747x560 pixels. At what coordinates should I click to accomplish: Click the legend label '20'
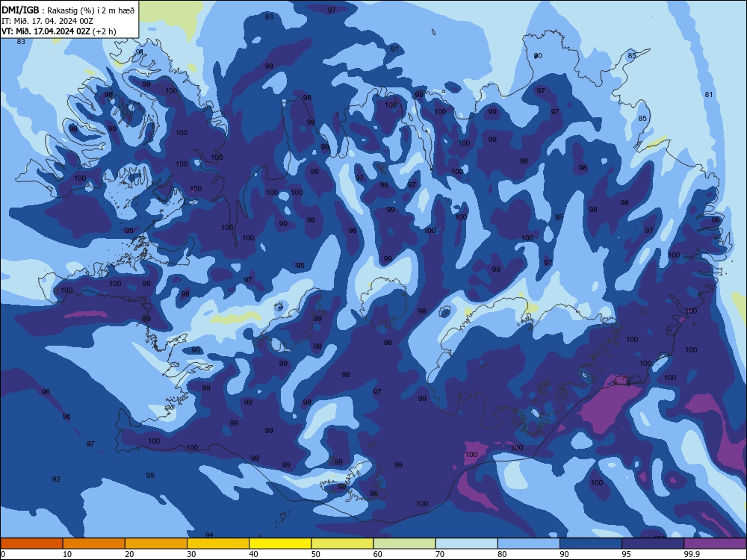coord(129,554)
